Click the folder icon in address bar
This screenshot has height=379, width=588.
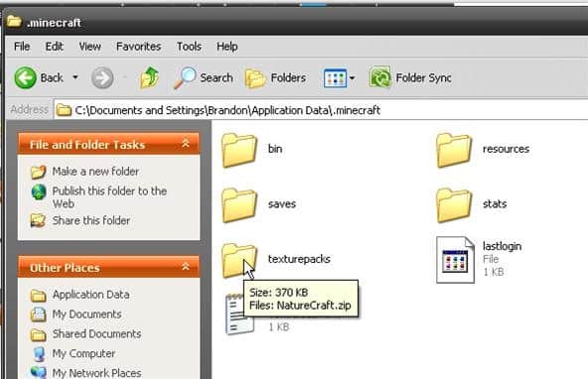pyautogui.click(x=64, y=110)
